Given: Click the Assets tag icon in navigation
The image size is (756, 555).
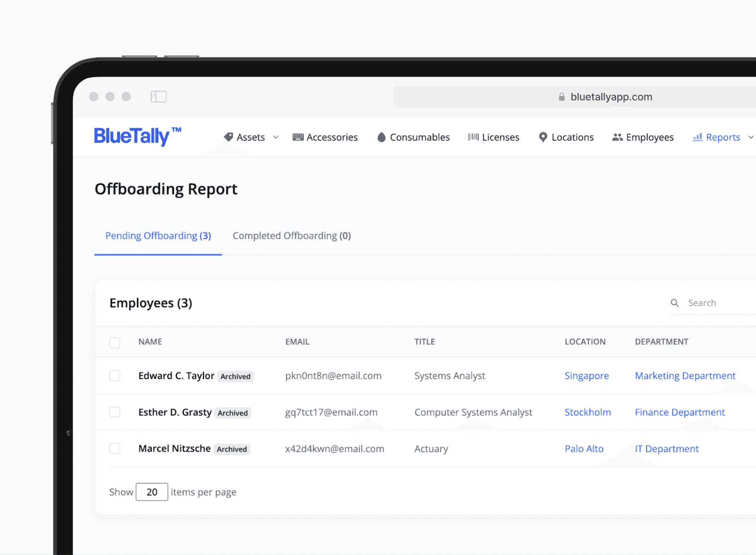Looking at the screenshot, I should (x=229, y=137).
